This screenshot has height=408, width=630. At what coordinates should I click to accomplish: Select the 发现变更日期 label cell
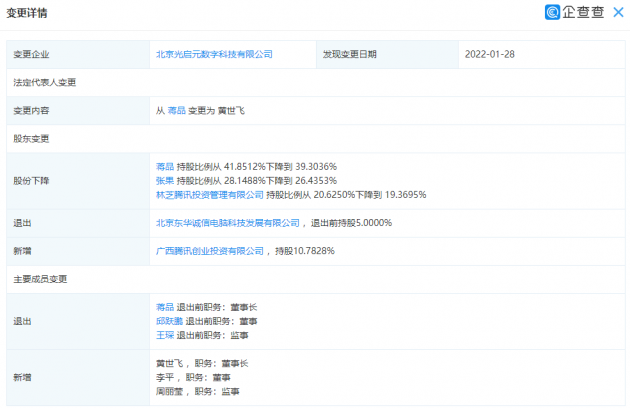point(387,54)
